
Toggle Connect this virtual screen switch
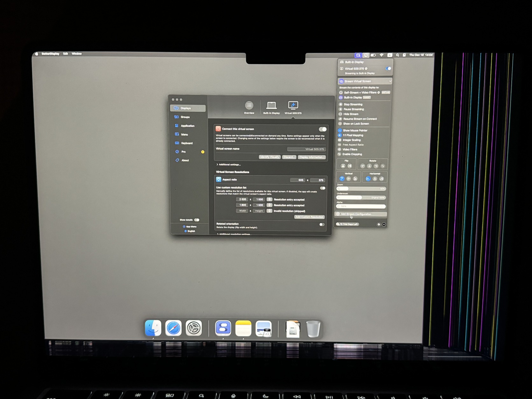pyautogui.click(x=323, y=129)
